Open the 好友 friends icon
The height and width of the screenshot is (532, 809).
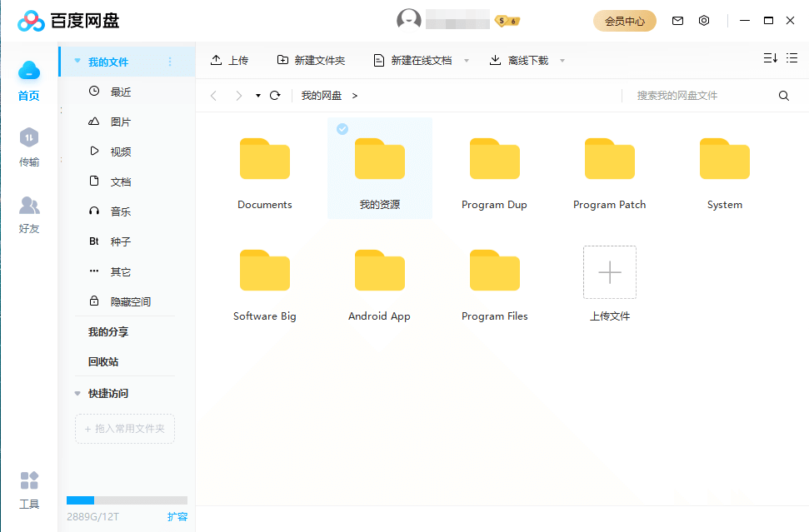click(29, 205)
